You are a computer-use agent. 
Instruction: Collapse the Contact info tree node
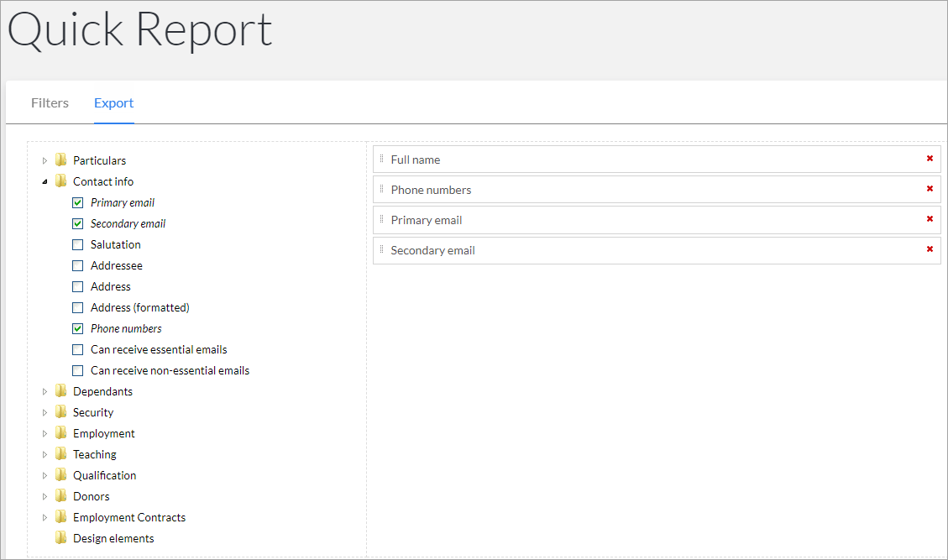[45, 181]
